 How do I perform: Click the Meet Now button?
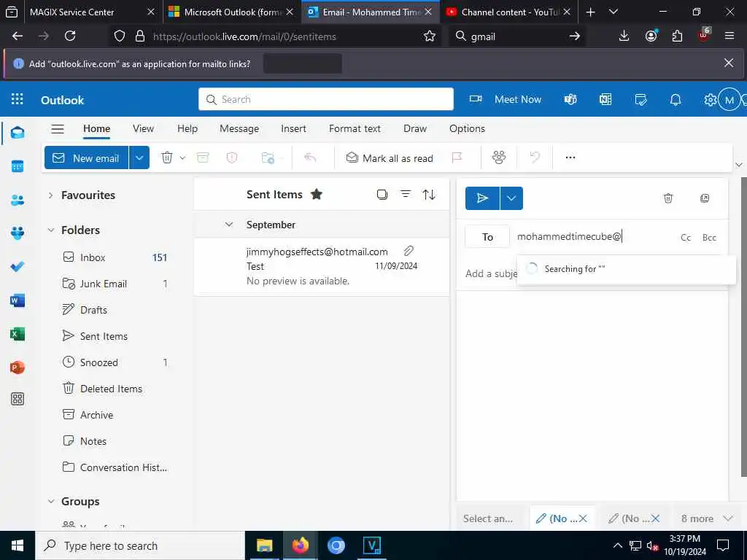[x=505, y=99]
